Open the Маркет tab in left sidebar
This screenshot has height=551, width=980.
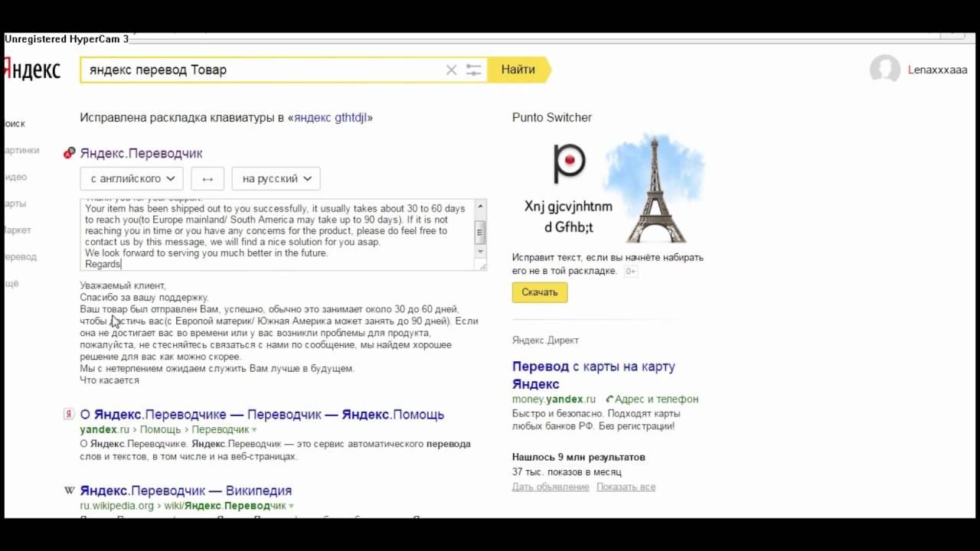[18, 230]
